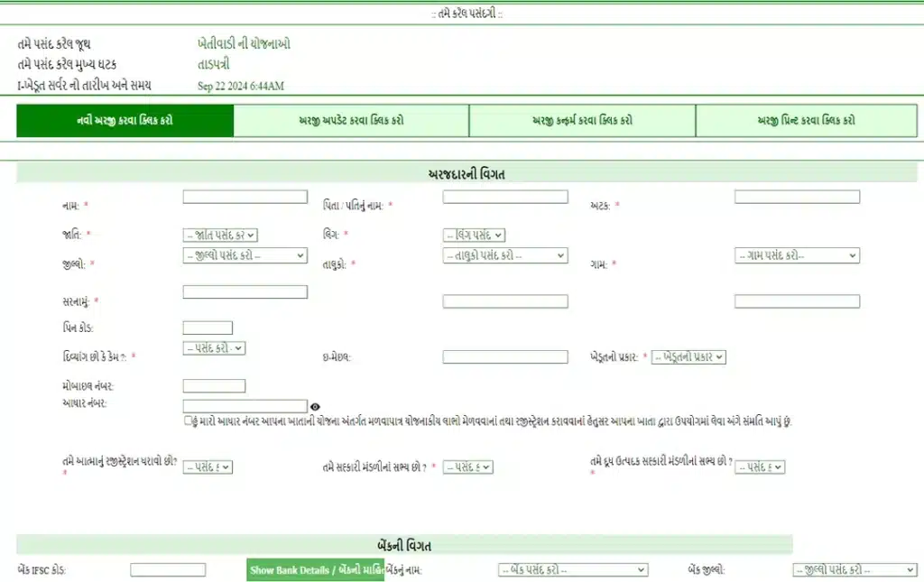Open the લિંગ (gender) dropdown
Image resolution: width=924 pixels, height=582 pixels.
474,233
